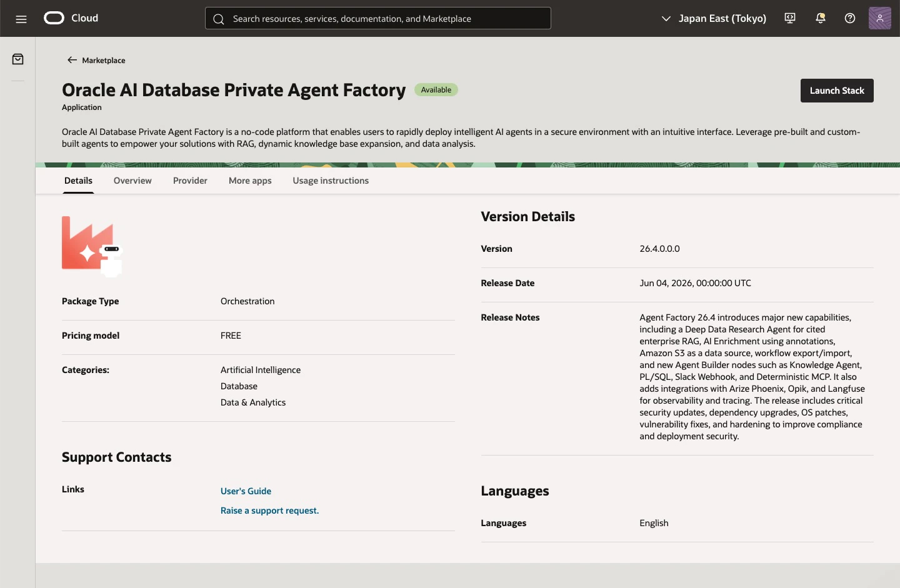Click the FREE pricing model value
Screen dimensions: 900x588
click(231, 336)
